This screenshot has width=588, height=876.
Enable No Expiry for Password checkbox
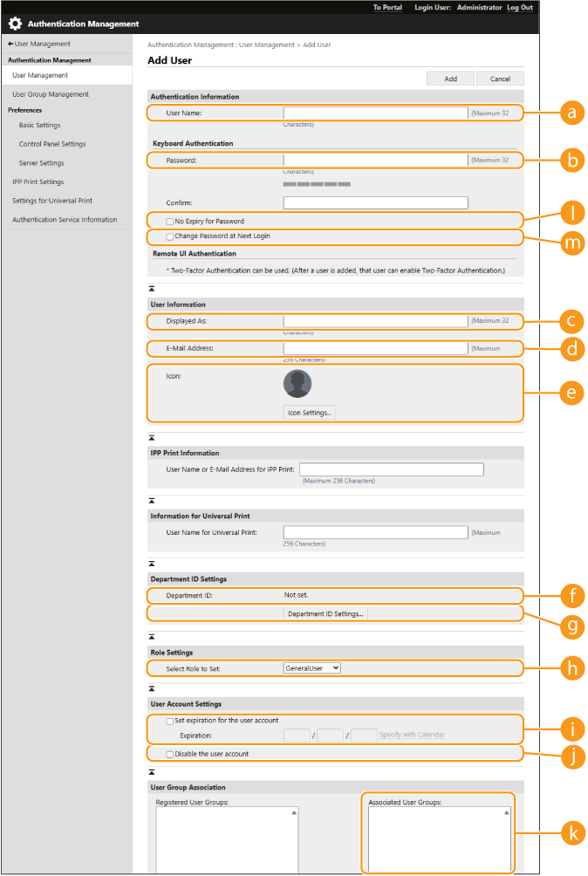click(170, 222)
